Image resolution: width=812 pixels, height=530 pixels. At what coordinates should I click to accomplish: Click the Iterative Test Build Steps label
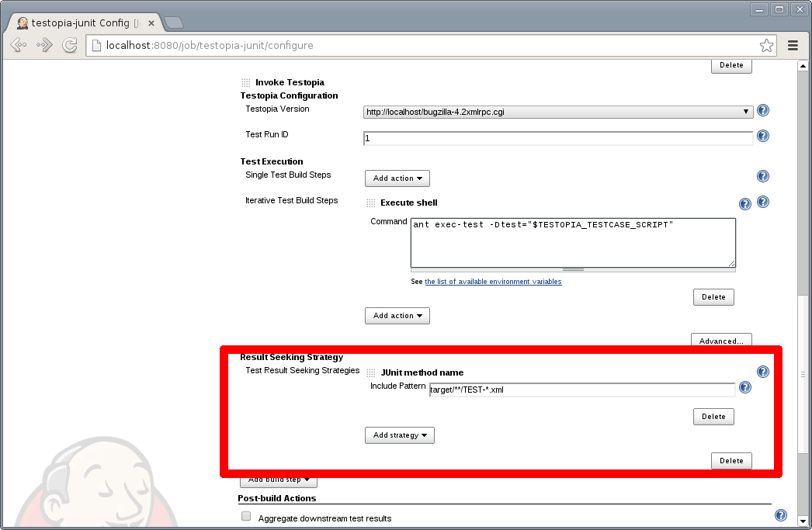pyautogui.click(x=292, y=200)
